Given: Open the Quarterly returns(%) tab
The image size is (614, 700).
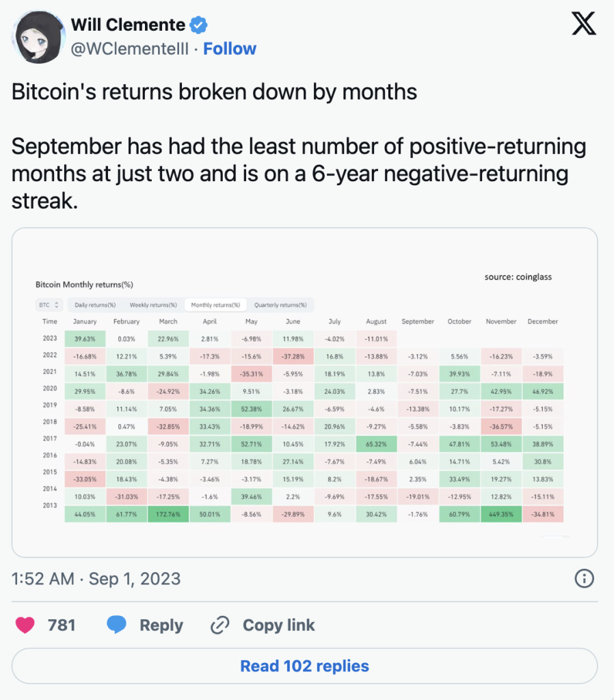Looking at the screenshot, I should [276, 305].
